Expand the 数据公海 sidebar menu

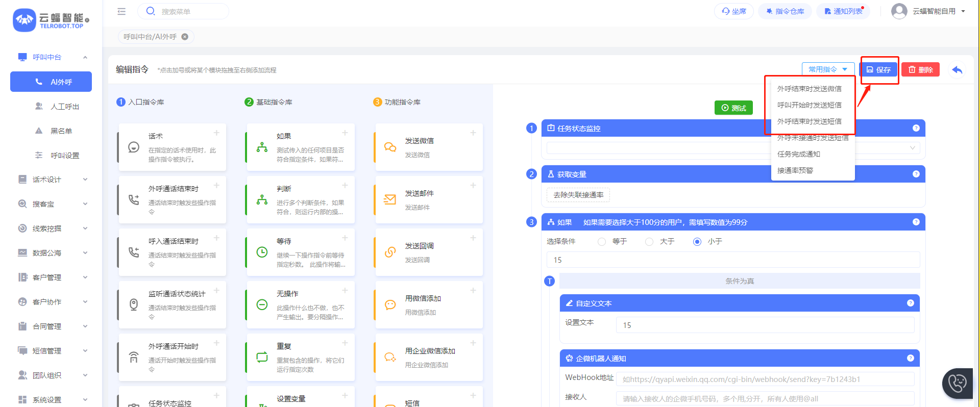(x=51, y=253)
